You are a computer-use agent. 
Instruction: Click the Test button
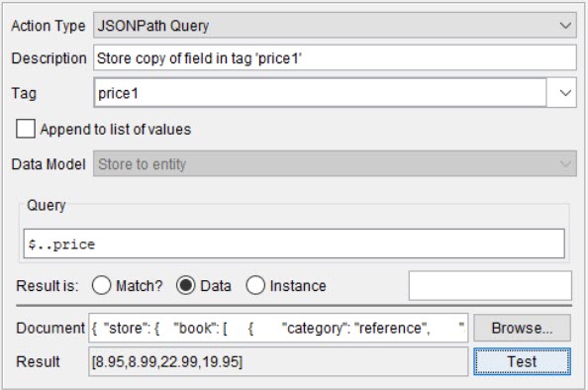coord(522,361)
